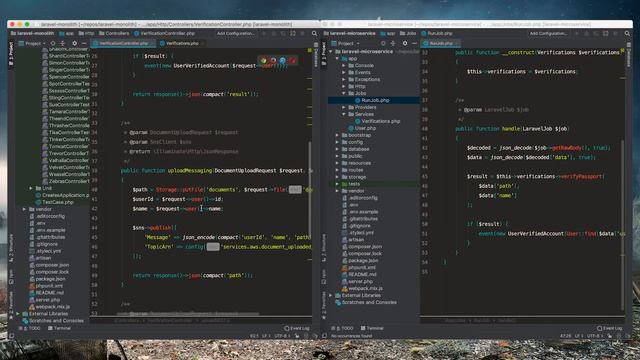This screenshot has height=360, width=640.
Task: Expand the Console folder
Action: [x=344, y=65]
